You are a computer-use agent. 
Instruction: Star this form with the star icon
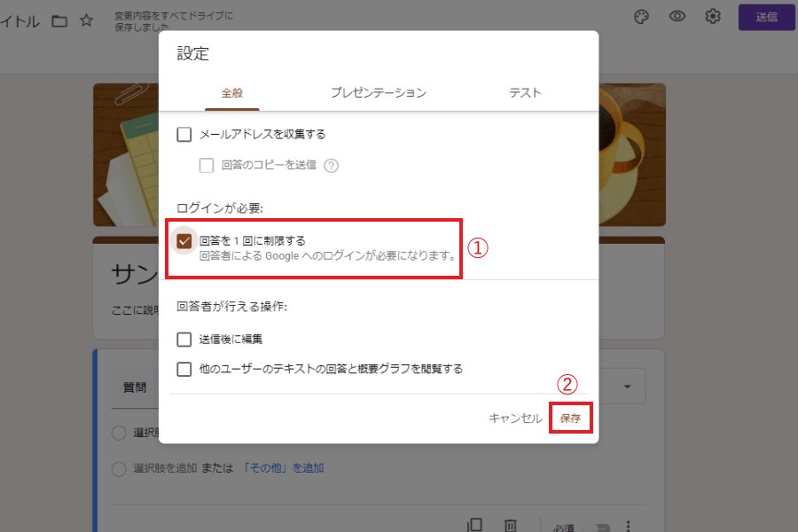click(x=86, y=21)
